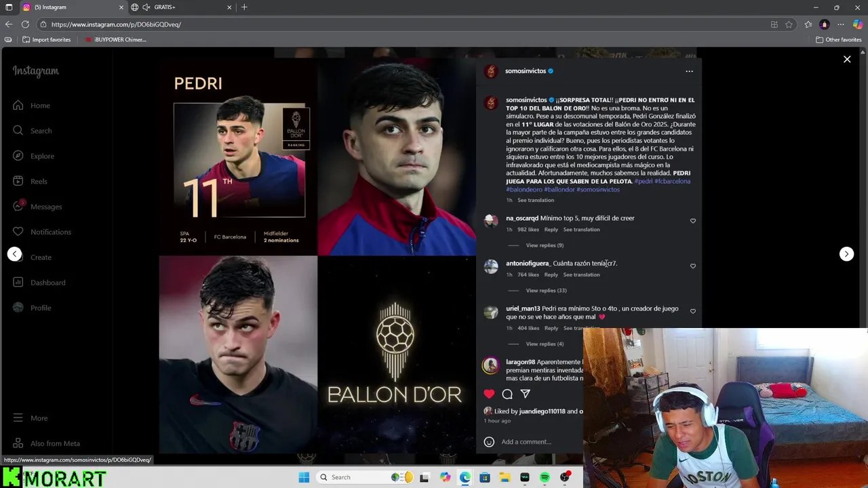Expand View replies (33)
The width and height of the screenshot is (868, 488).
546,291
